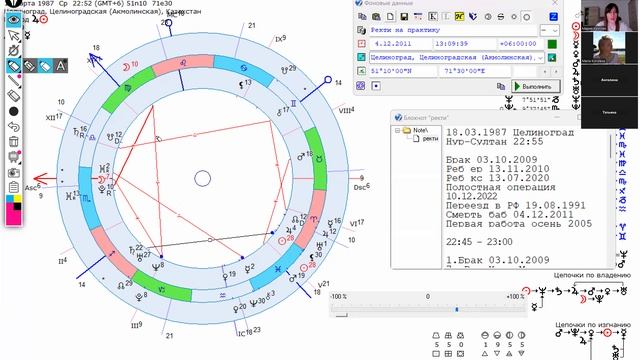Click the Asc marker on the chart wheel
This screenshot has width=640, height=360.
tap(33, 187)
